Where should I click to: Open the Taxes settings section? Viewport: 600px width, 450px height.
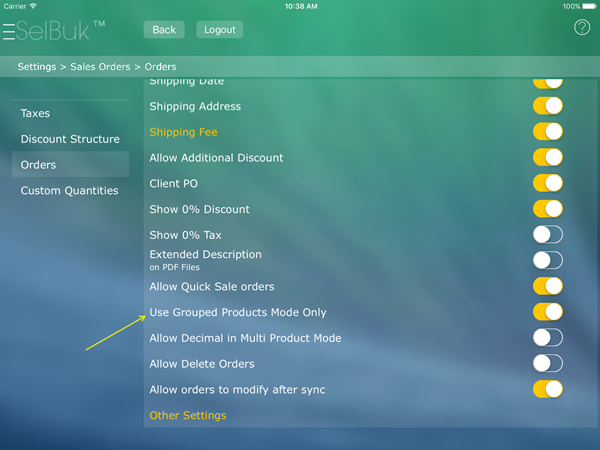(x=35, y=114)
